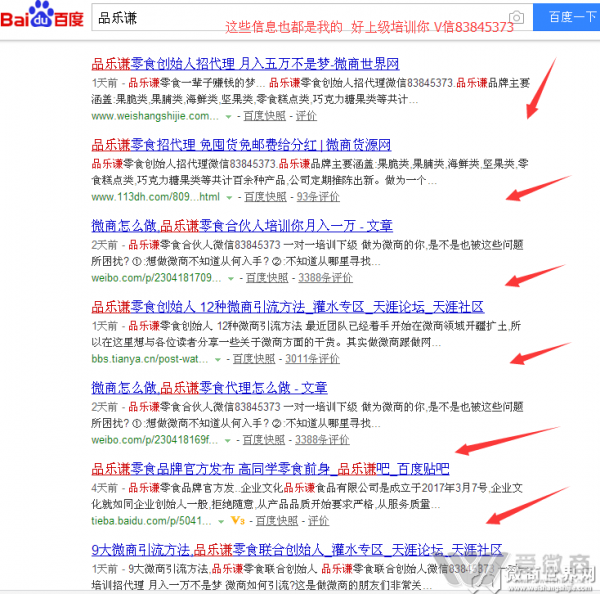Viewport: 600px width, 594px height.
Task: Expand dropdown next to www.weishangshijie.com
Action: pyautogui.click(x=228, y=116)
